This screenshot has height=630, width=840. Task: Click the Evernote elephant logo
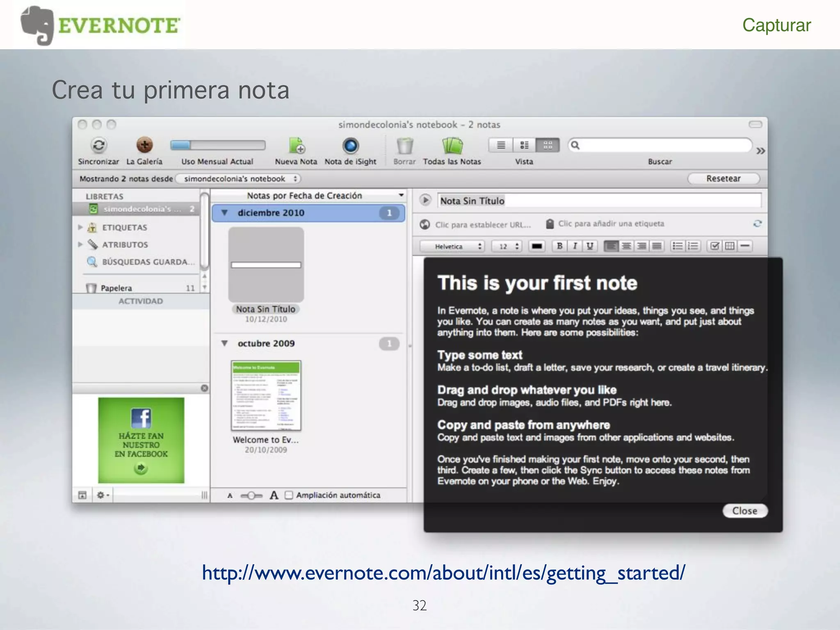click(37, 25)
